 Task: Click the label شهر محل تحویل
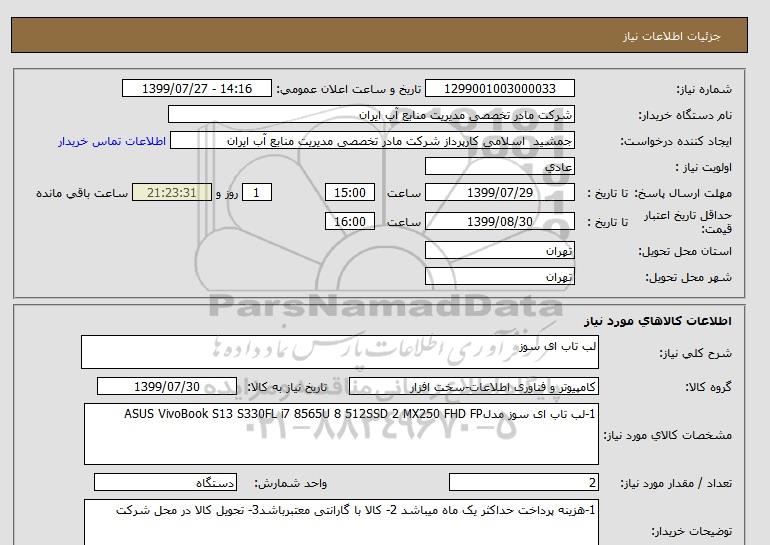pos(688,277)
